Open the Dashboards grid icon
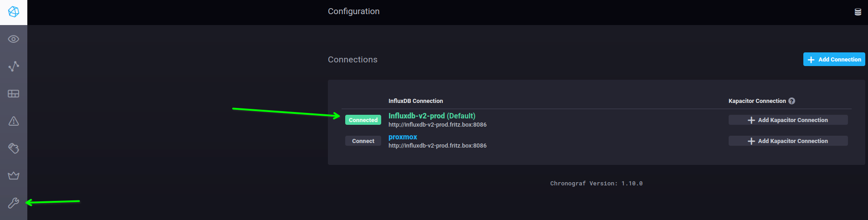 (14, 94)
